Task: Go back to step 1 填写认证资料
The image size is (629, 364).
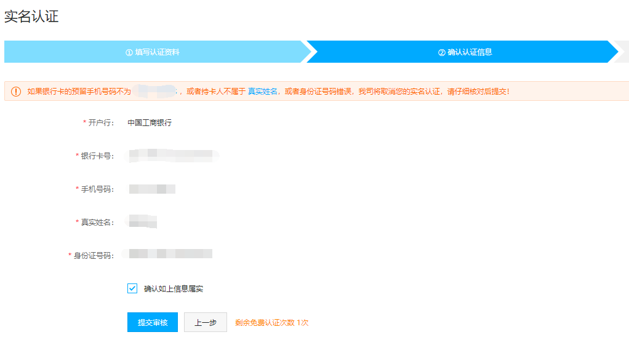Action: (153, 52)
